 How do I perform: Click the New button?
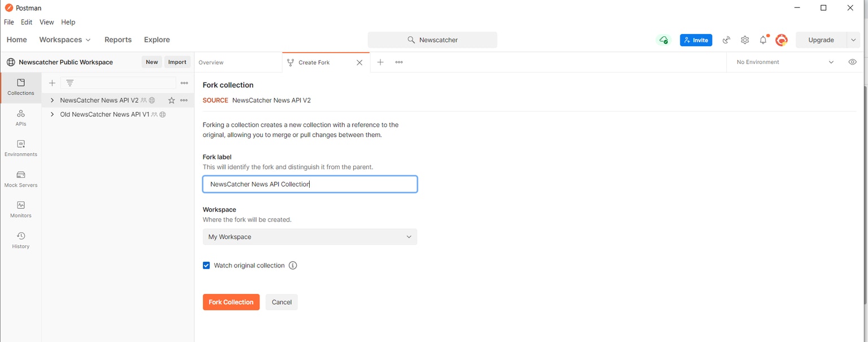pyautogui.click(x=152, y=62)
